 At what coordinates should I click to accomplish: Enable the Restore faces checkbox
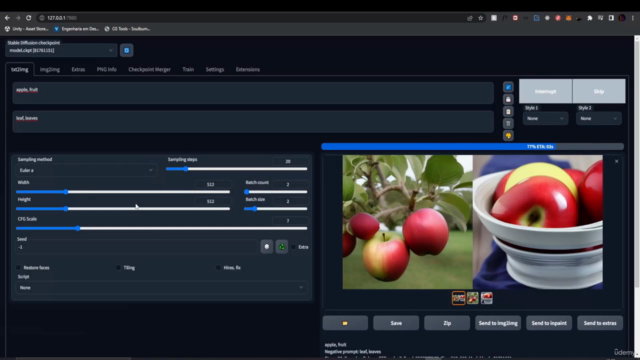tap(18, 268)
